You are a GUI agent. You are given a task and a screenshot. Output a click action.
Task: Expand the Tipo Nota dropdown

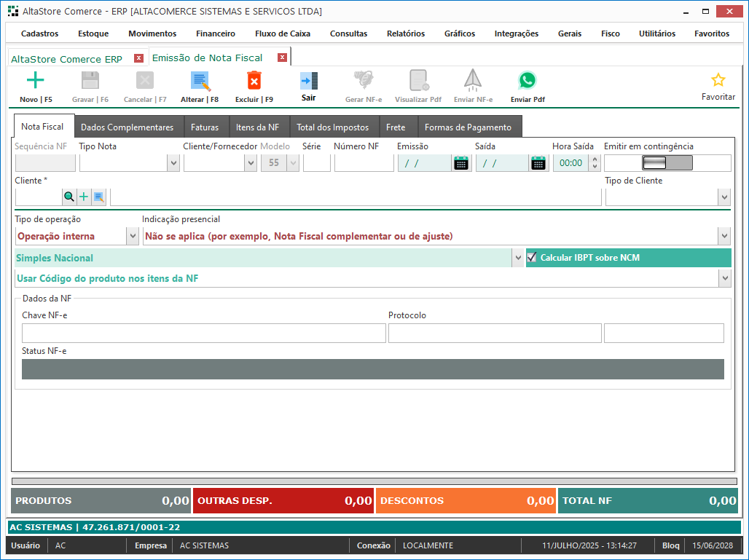[173, 163]
